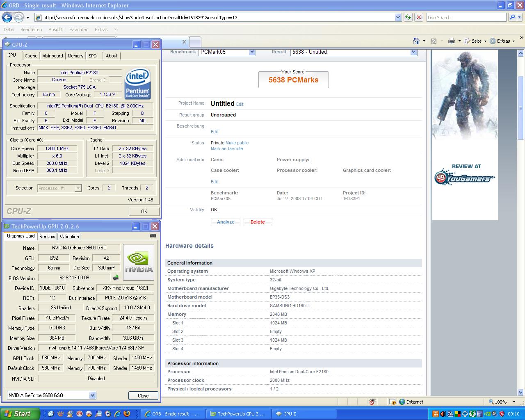Open the Favoriten menu
The width and height of the screenshot is (525, 420).
point(79,30)
